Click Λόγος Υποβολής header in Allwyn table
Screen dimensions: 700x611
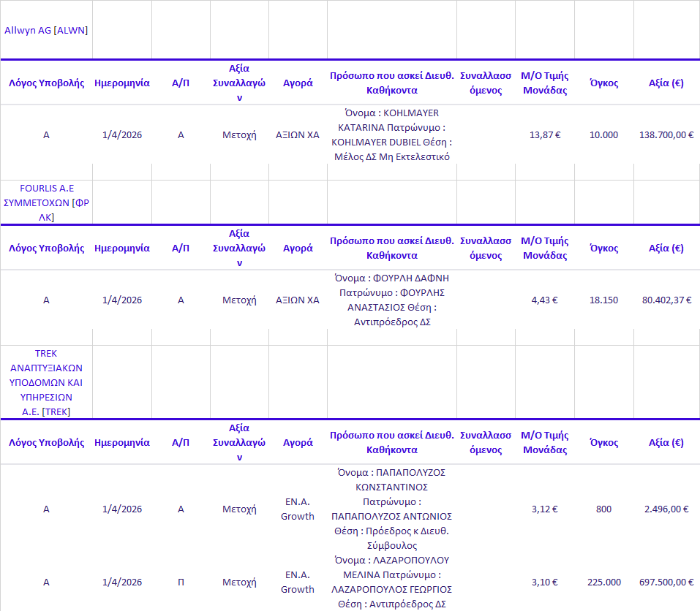(x=46, y=83)
